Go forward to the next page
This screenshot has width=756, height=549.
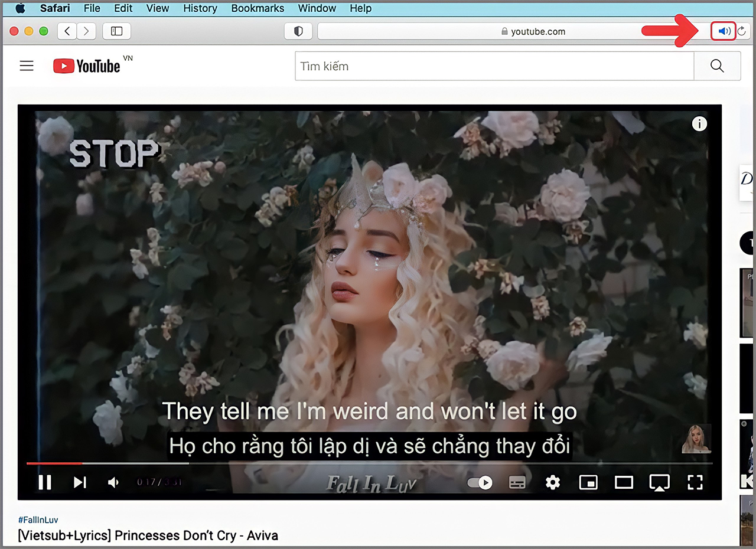86,31
